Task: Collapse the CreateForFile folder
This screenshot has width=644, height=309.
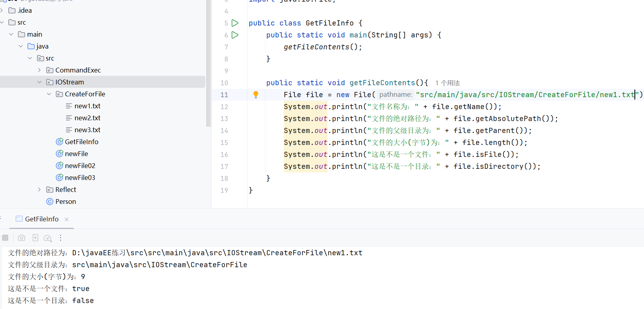Action: [x=49, y=94]
